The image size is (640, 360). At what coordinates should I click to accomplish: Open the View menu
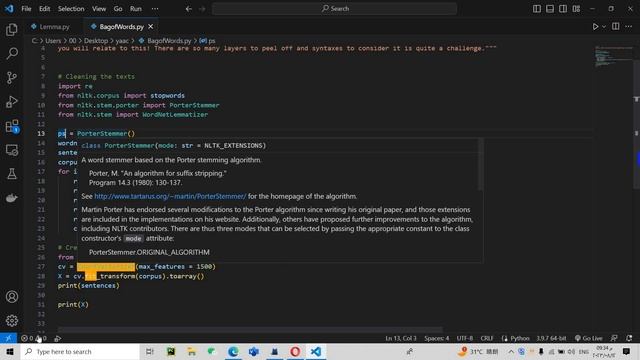pyautogui.click(x=99, y=9)
